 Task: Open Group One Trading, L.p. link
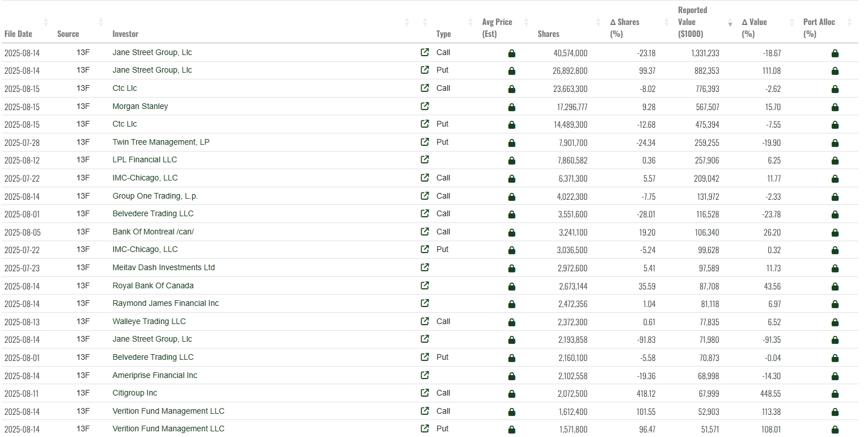[x=155, y=196]
